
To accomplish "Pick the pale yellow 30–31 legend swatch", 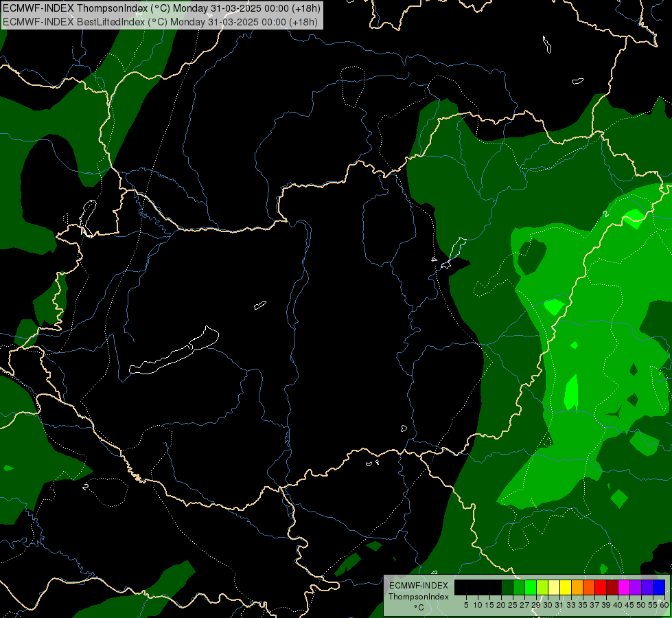I will (553, 587).
